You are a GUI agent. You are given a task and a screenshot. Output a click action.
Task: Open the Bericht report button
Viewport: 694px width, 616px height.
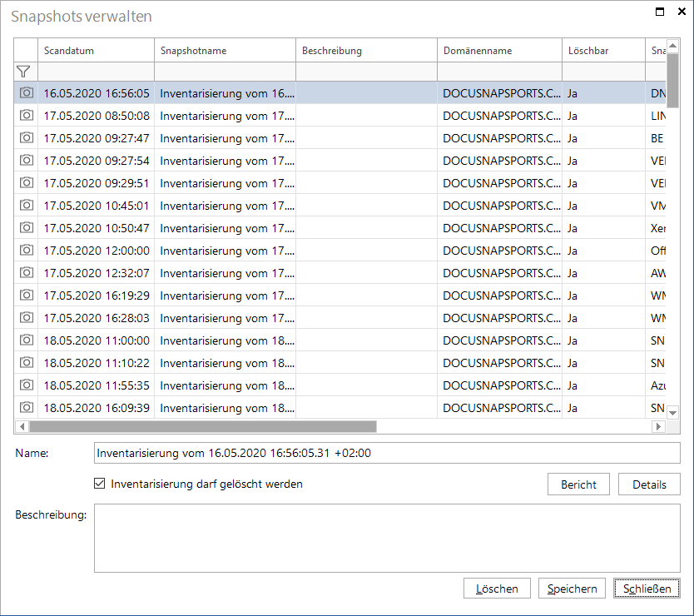(x=578, y=484)
